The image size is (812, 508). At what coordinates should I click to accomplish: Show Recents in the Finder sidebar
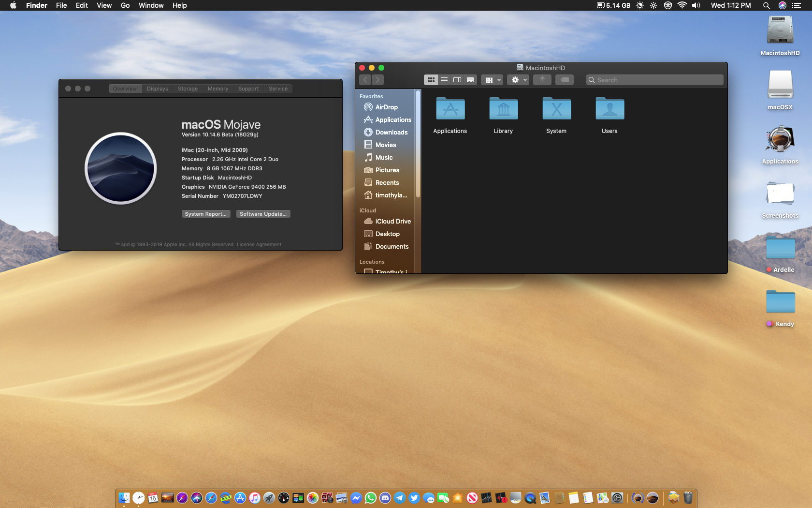point(381,182)
